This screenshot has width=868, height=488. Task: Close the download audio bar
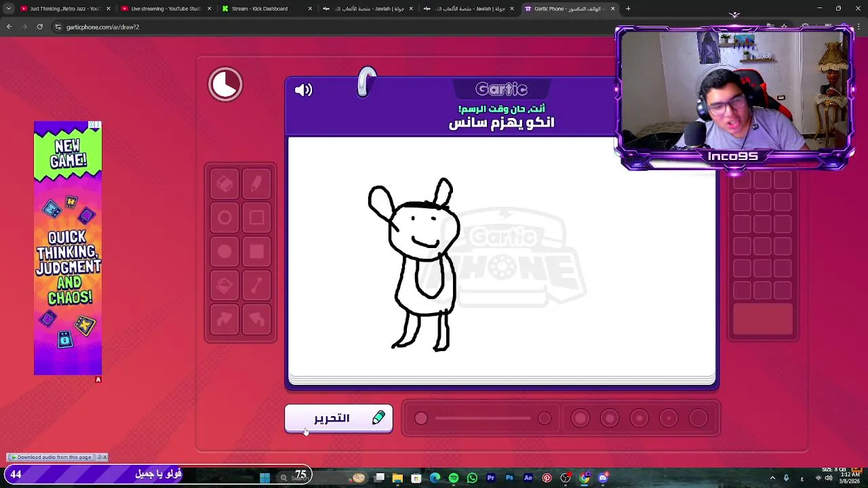click(x=104, y=457)
